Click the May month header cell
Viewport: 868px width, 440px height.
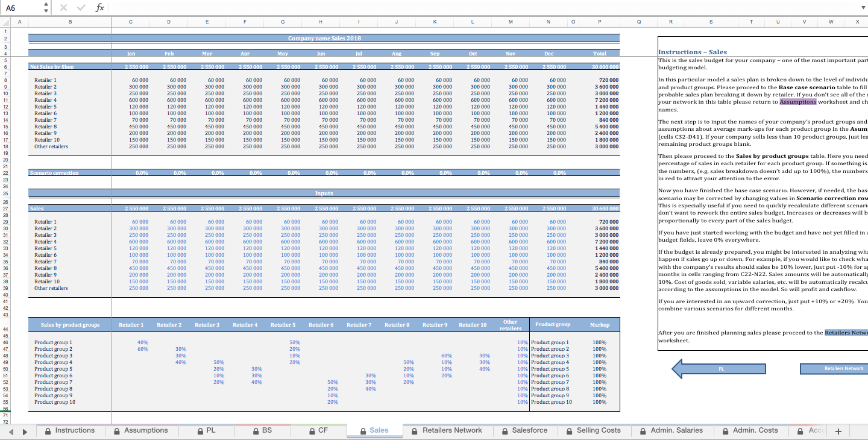click(x=283, y=54)
